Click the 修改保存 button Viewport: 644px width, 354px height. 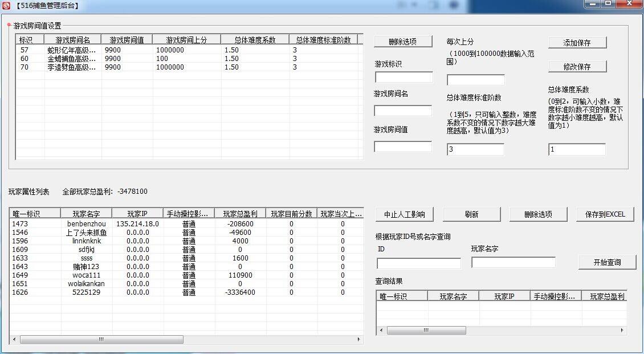[x=577, y=66]
